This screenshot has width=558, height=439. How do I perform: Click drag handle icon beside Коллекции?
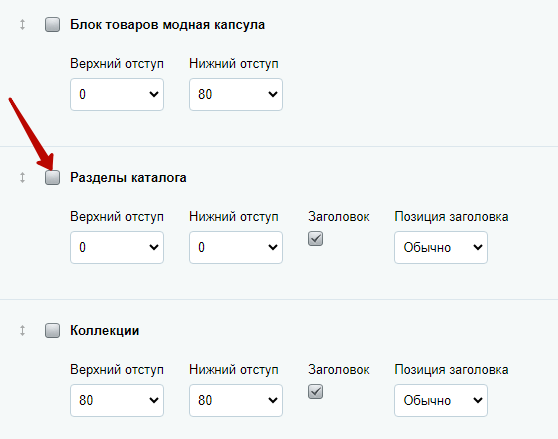(22, 330)
